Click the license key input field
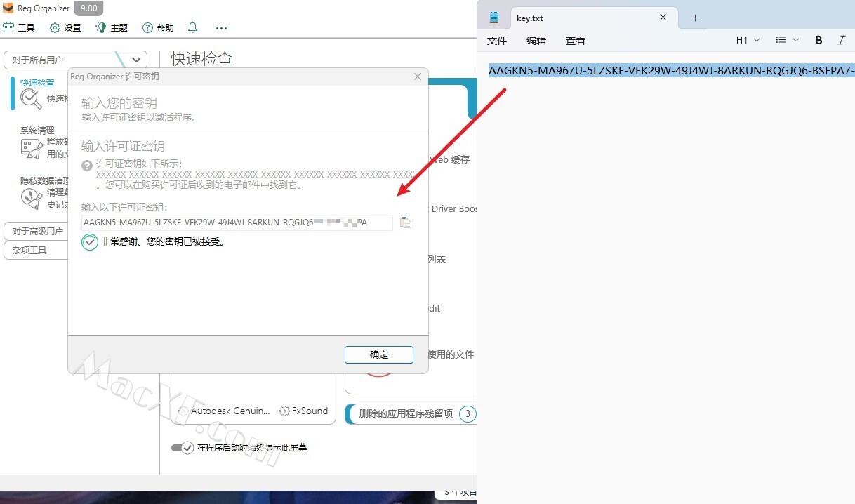 point(237,223)
